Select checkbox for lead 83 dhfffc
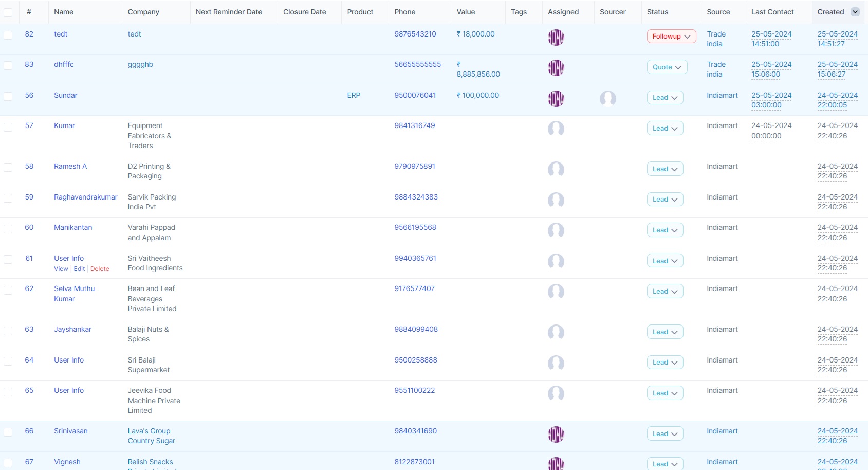 (x=8, y=65)
